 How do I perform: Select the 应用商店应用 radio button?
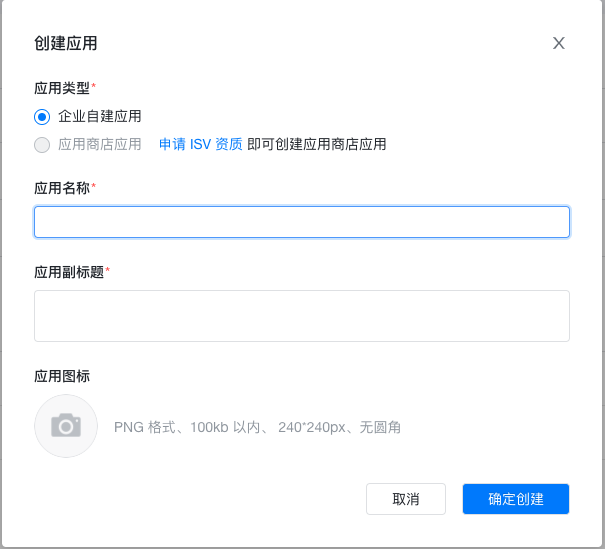[x=42, y=144]
